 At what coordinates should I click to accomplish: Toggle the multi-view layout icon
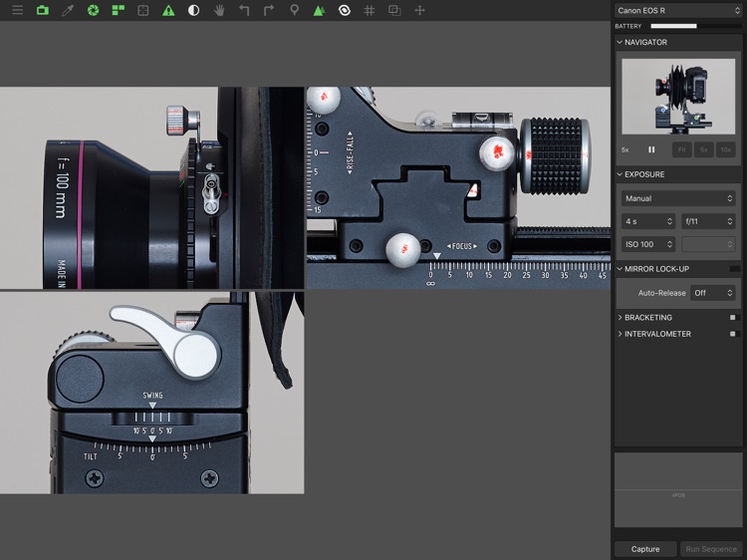pyautogui.click(x=119, y=10)
